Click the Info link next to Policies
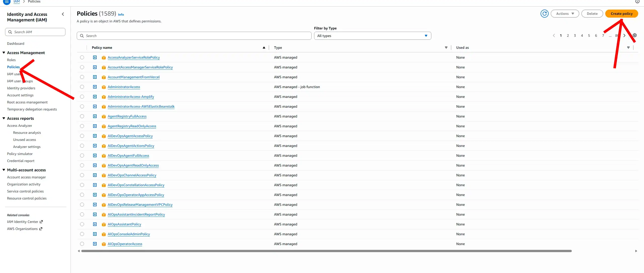This screenshot has width=644, height=273. pyautogui.click(x=121, y=15)
